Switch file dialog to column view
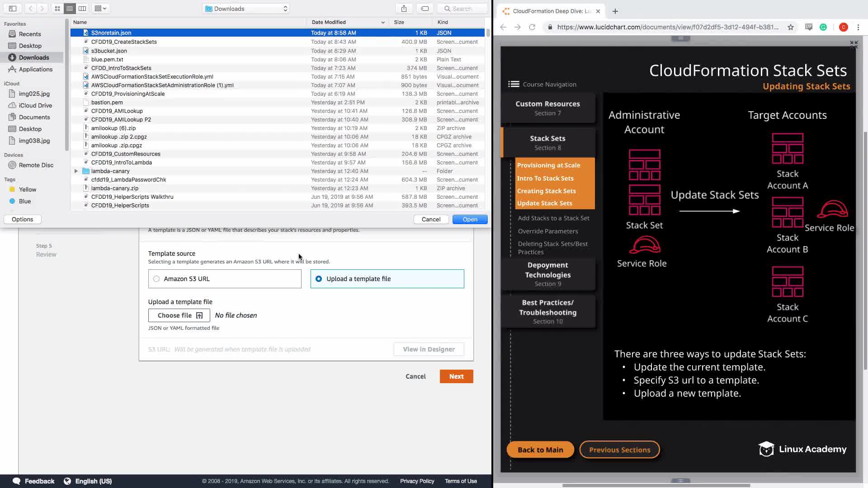868x488 pixels. [x=82, y=9]
